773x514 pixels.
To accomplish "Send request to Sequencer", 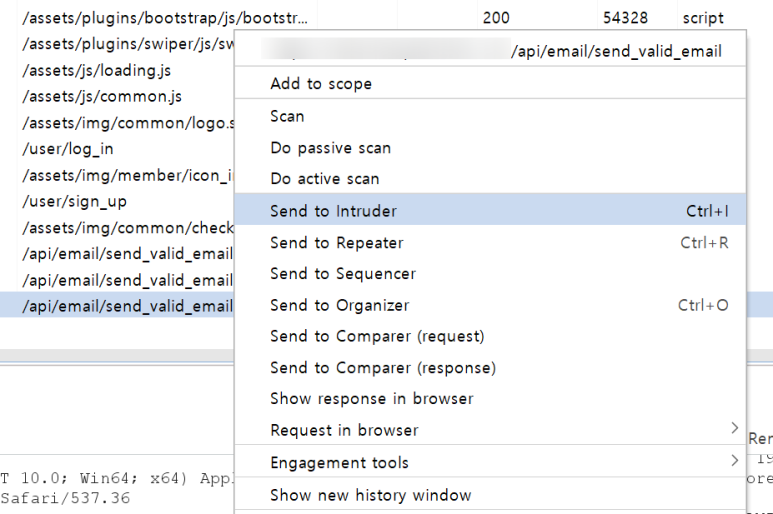I will (343, 274).
